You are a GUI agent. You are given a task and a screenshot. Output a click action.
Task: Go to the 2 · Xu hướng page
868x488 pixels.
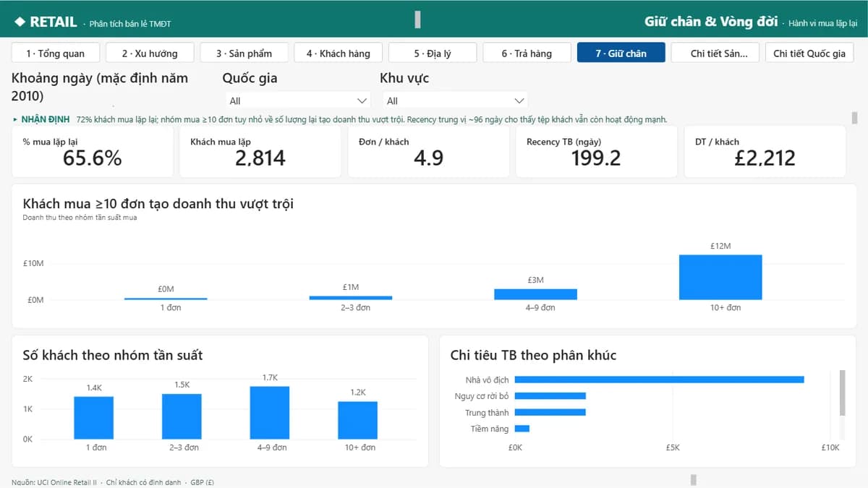tap(150, 53)
